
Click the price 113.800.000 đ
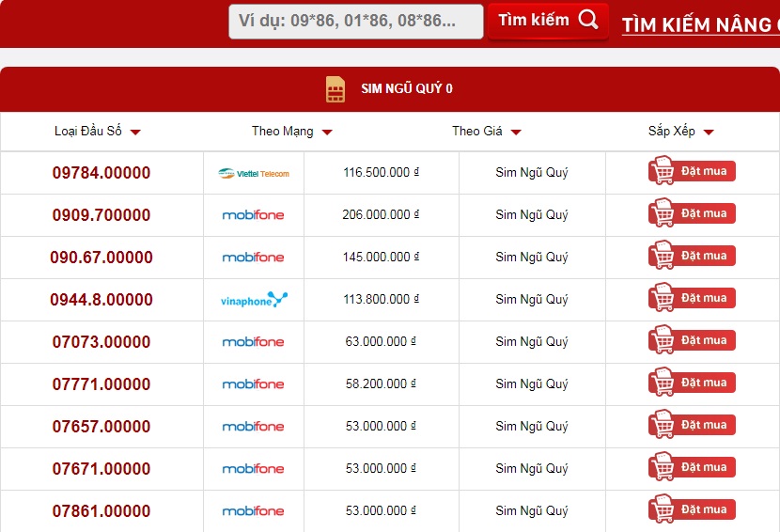pos(381,299)
